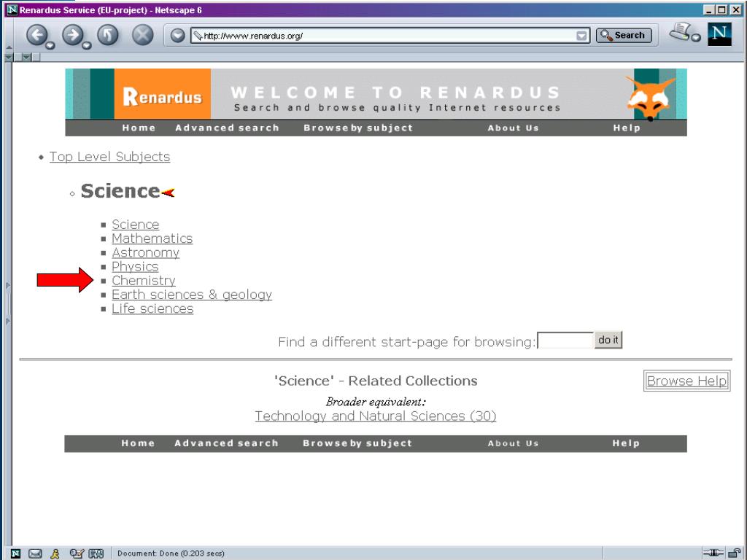The height and width of the screenshot is (560, 747).
Task: Click the 'Science' - Related Collections heading text
Action: tap(376, 381)
